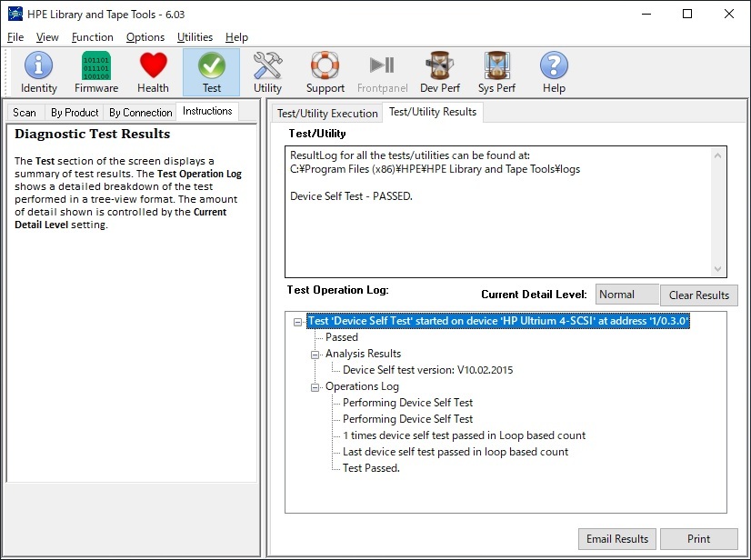Click the Clear Results button
Image resolution: width=751 pixels, height=560 pixels.
pyautogui.click(x=699, y=295)
